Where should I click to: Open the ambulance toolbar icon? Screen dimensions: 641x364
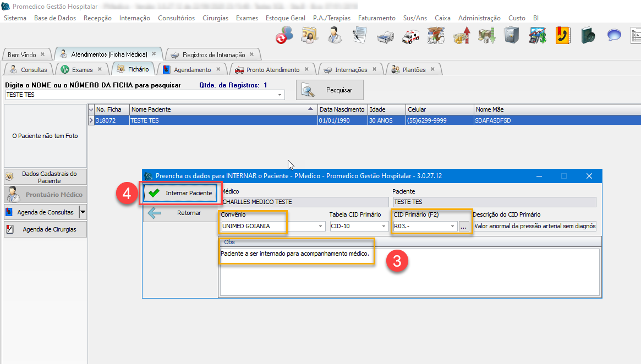[410, 36]
